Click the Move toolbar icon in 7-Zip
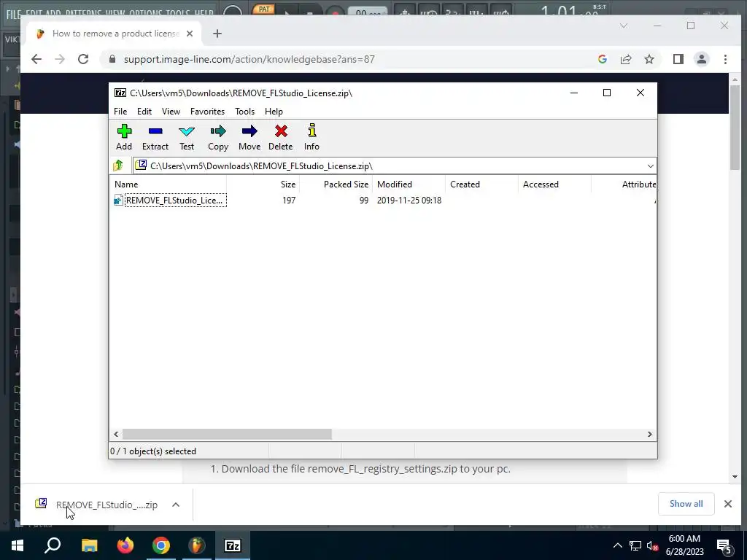Viewport: 747px width, 560px height. [249, 137]
